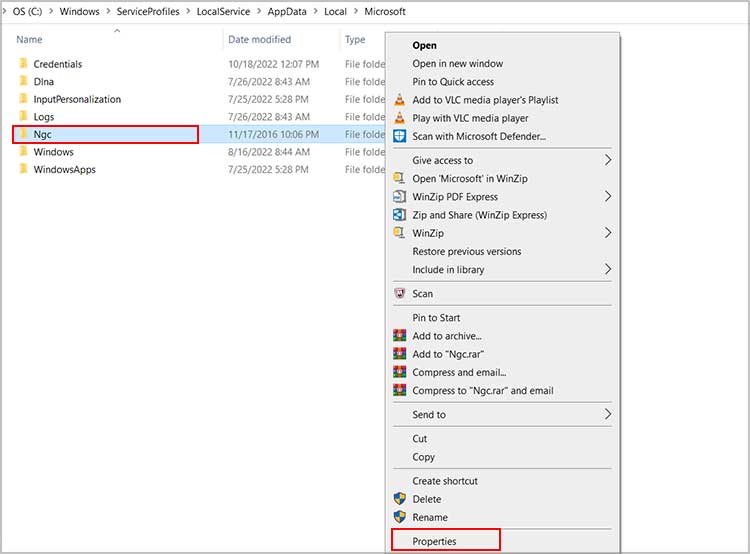This screenshot has width=750, height=554.
Task: Expand the Send to submenu arrow
Action: (608, 414)
